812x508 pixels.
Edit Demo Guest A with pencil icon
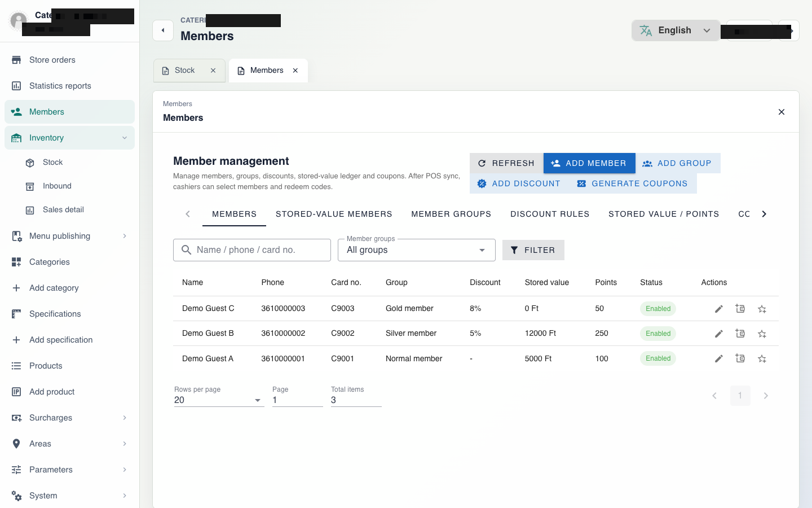point(718,358)
